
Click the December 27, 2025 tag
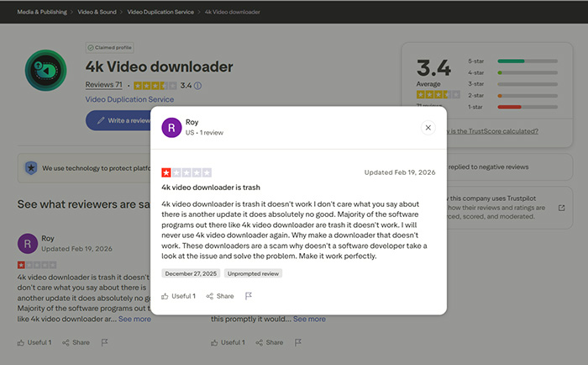(191, 273)
